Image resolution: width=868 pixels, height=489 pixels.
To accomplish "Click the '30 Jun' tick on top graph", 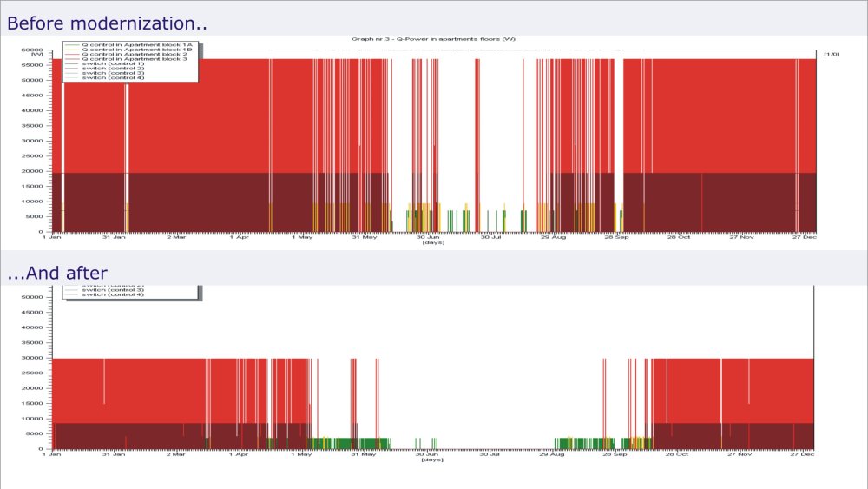I will 427,237.
